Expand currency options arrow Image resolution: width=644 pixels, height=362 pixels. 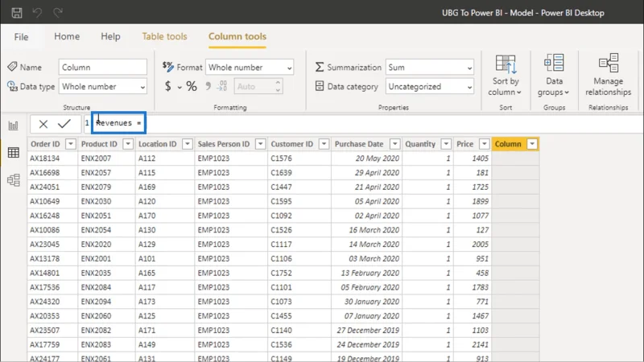[x=180, y=87]
